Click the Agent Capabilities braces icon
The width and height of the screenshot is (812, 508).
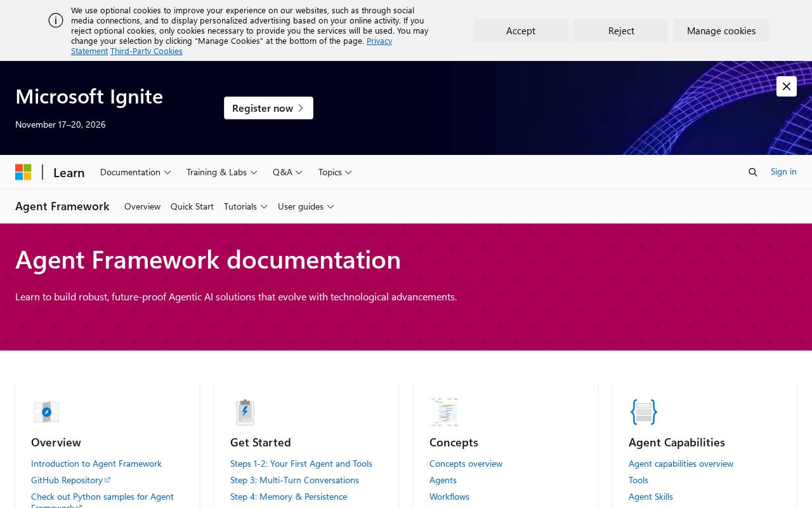click(x=643, y=412)
